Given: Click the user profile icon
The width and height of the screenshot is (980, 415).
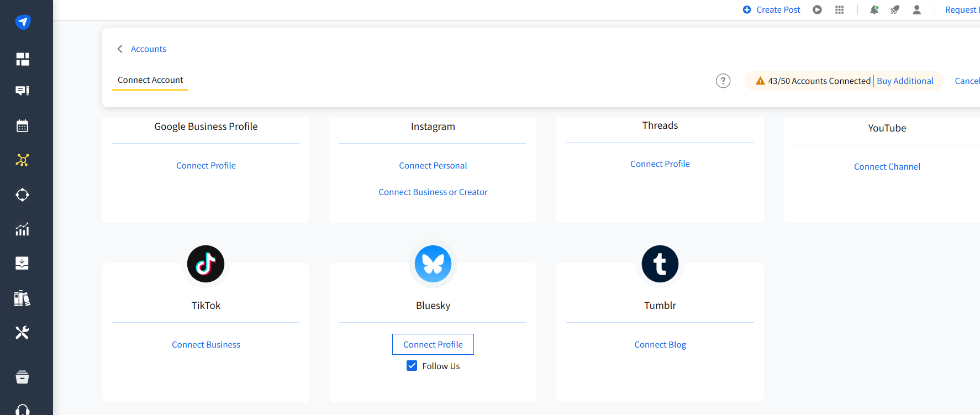Looking at the screenshot, I should [916, 10].
